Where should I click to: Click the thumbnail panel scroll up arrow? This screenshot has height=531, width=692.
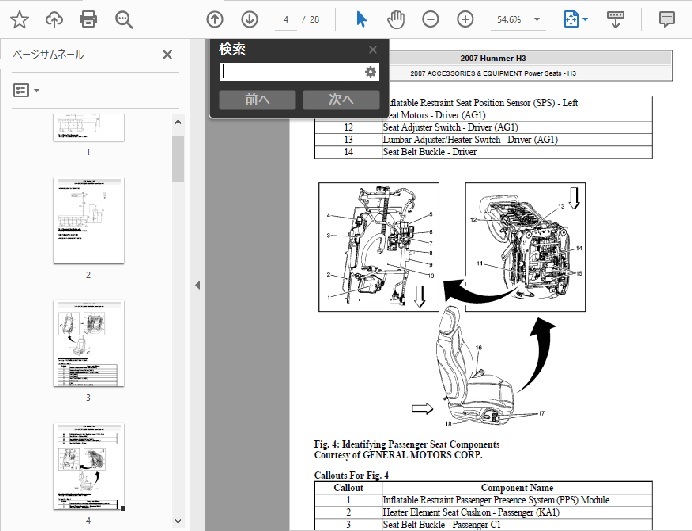pos(178,122)
